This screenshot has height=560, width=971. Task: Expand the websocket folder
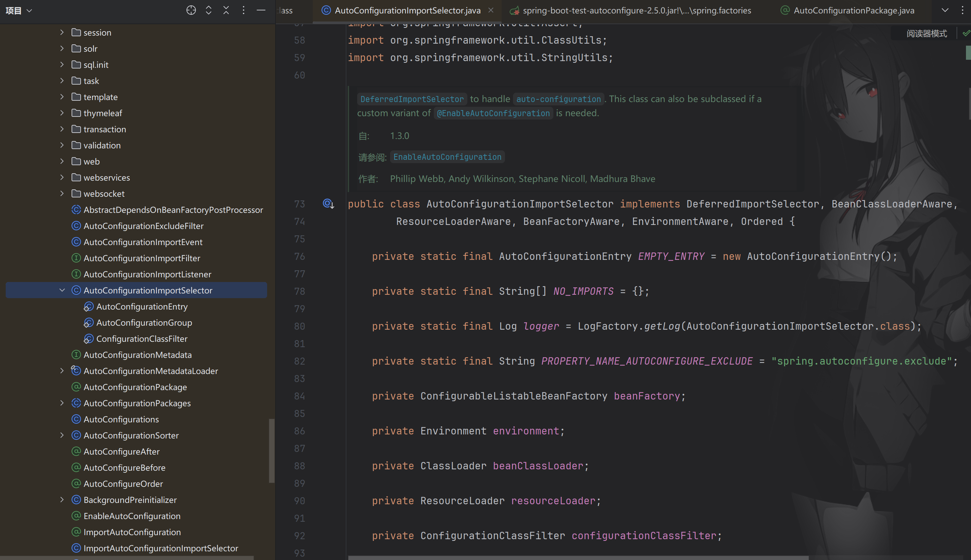pos(62,193)
